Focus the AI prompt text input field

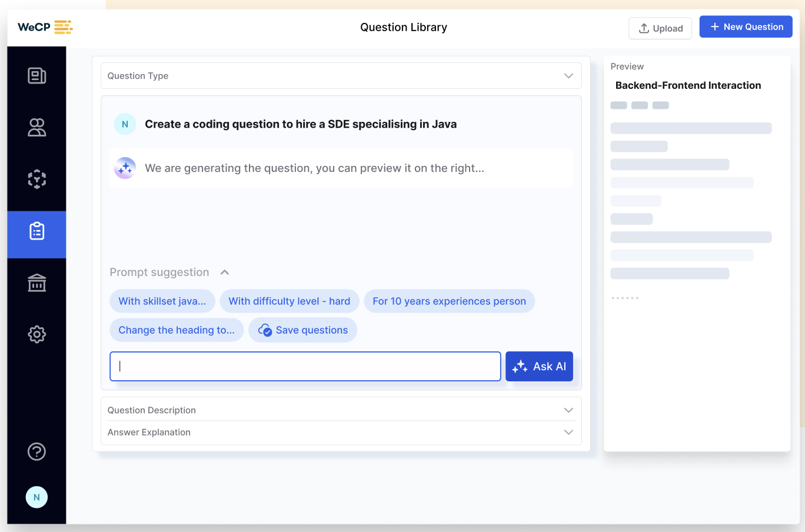click(305, 367)
